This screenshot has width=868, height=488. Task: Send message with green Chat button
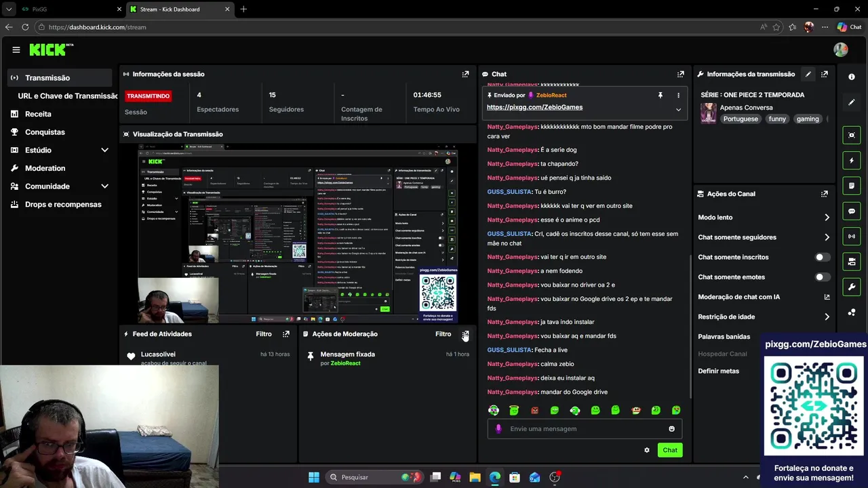point(670,450)
